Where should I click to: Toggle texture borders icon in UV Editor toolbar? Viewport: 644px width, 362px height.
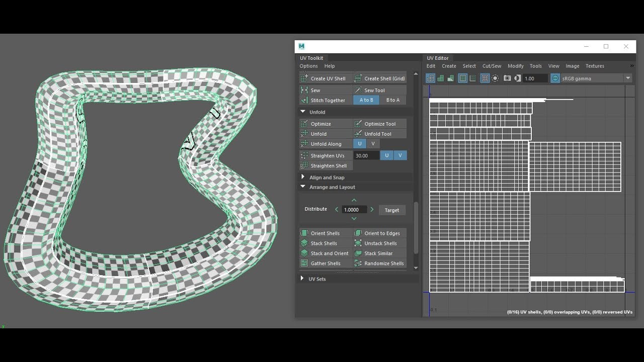coord(462,78)
